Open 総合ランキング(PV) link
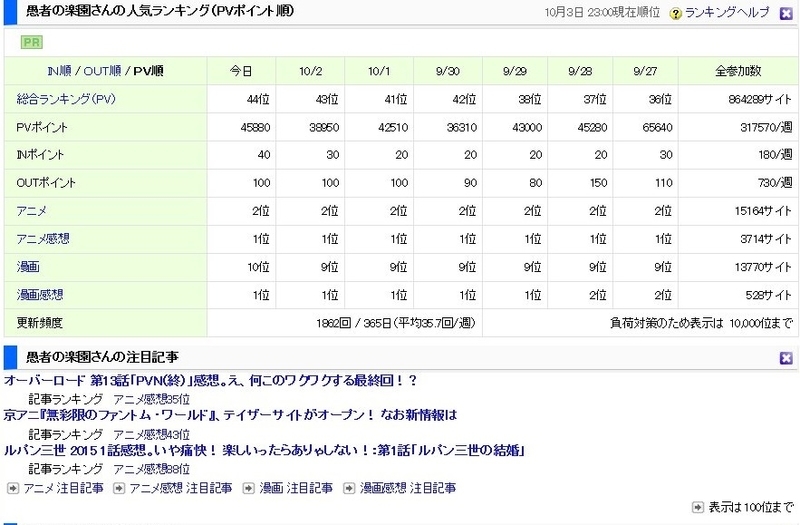Viewport: 800px width, 525px height. 66,99
